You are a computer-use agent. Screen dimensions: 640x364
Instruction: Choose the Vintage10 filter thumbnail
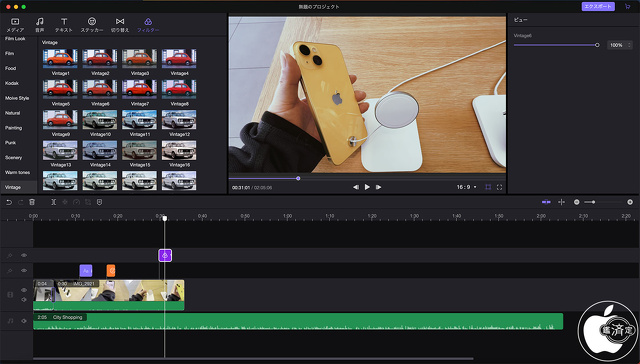point(100,120)
